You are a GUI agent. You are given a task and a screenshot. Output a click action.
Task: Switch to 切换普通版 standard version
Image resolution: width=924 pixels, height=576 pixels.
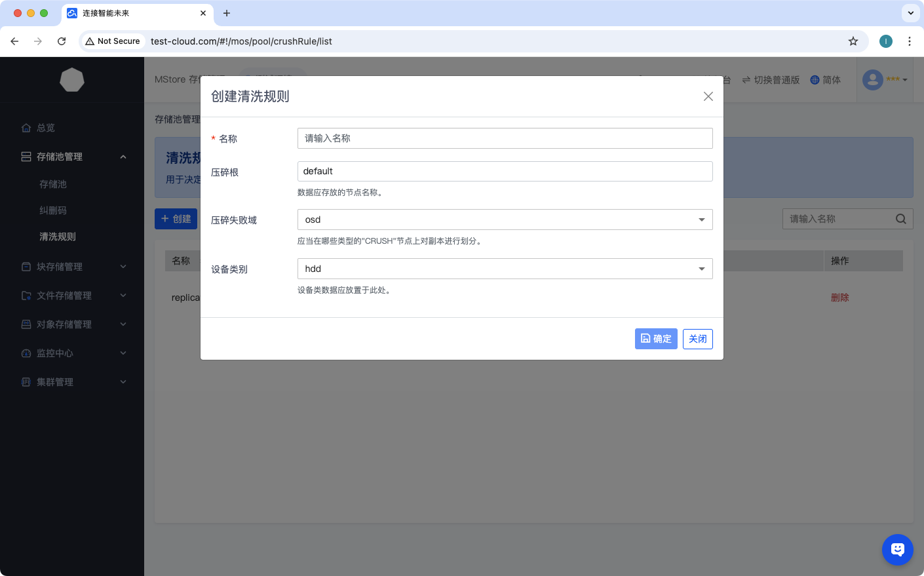coord(771,80)
